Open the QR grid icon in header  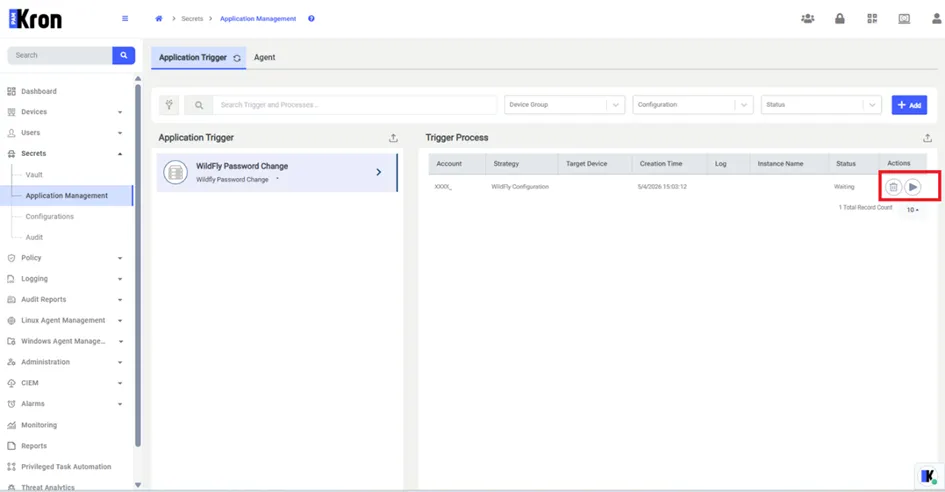[x=872, y=19]
